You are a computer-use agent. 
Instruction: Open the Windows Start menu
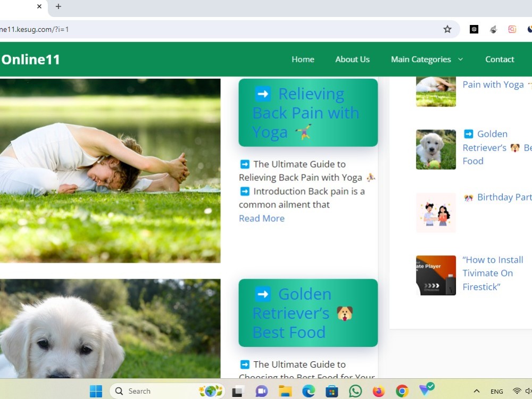tap(96, 391)
